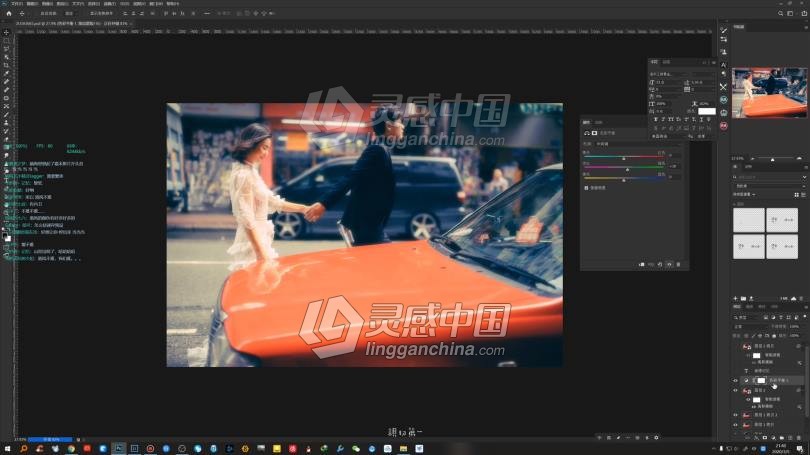
Task: Click the cyan-red color balance slider
Action: point(624,156)
